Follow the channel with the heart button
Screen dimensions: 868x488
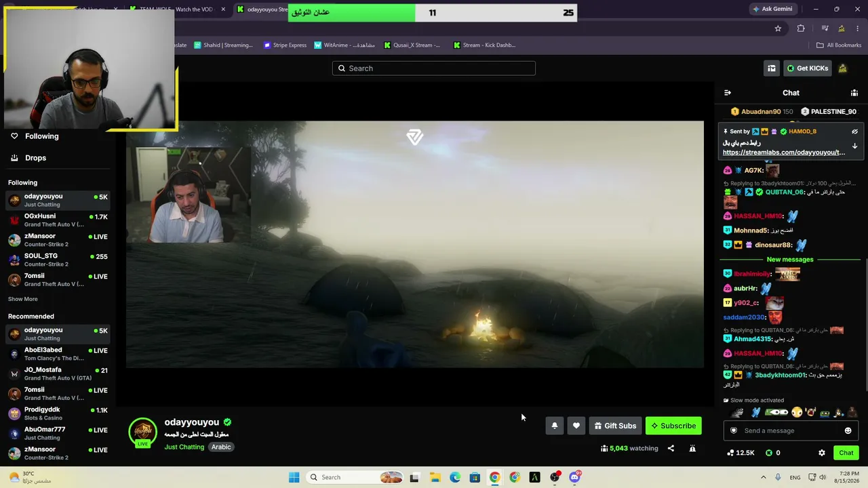point(576,426)
